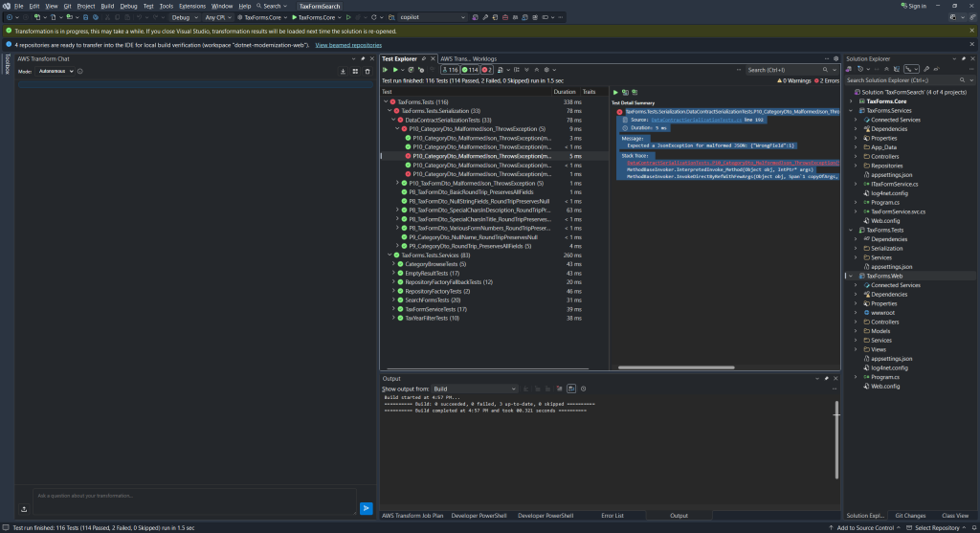Toggle word wrap in Output pane

(x=571, y=389)
